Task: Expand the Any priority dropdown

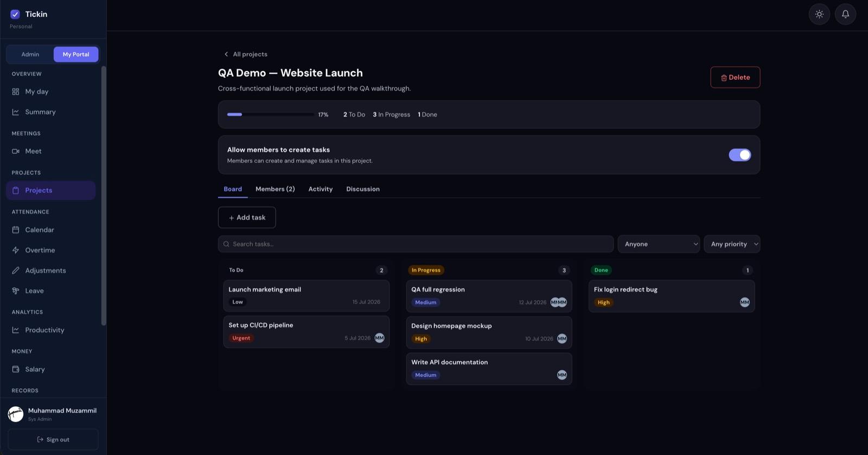Action: pyautogui.click(x=732, y=244)
